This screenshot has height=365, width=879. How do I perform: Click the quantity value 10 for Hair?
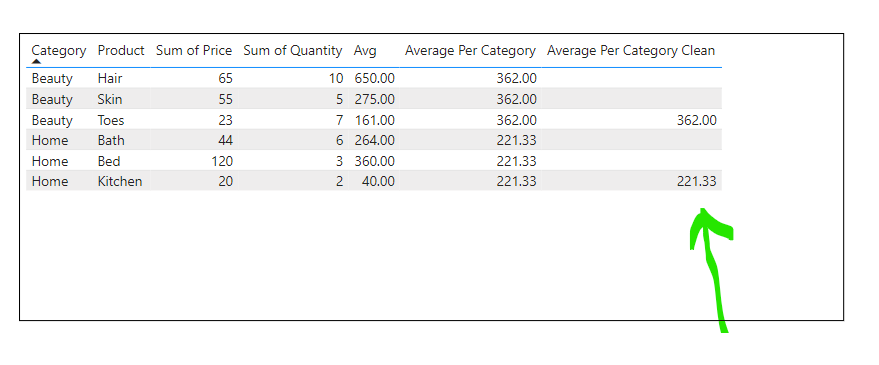tap(336, 78)
